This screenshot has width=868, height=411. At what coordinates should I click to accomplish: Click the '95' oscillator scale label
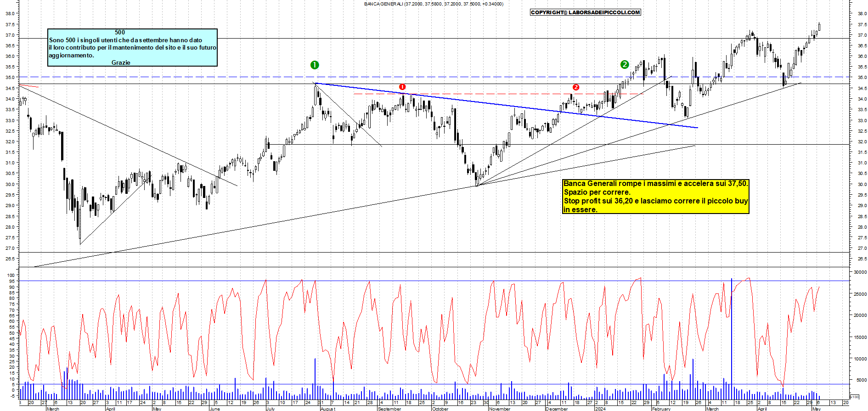pos(12,282)
